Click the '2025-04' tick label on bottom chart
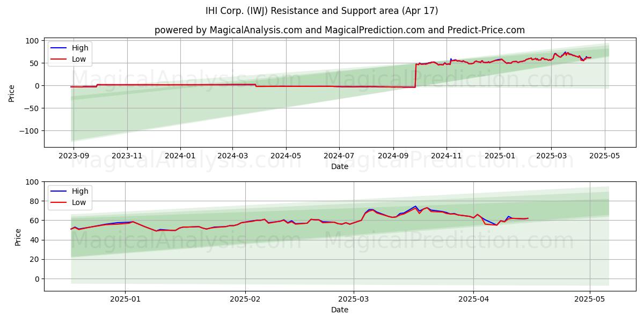The width and height of the screenshot is (644, 322). [x=474, y=299]
